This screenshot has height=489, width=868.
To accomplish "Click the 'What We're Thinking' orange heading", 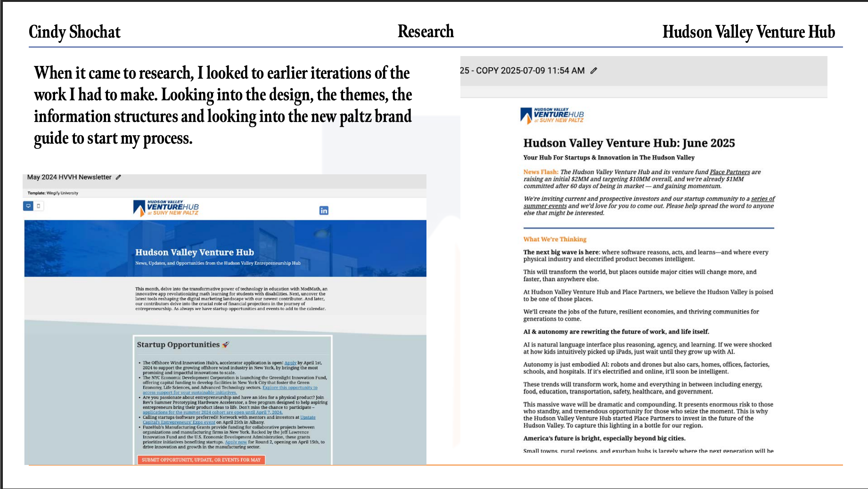I will [555, 239].
